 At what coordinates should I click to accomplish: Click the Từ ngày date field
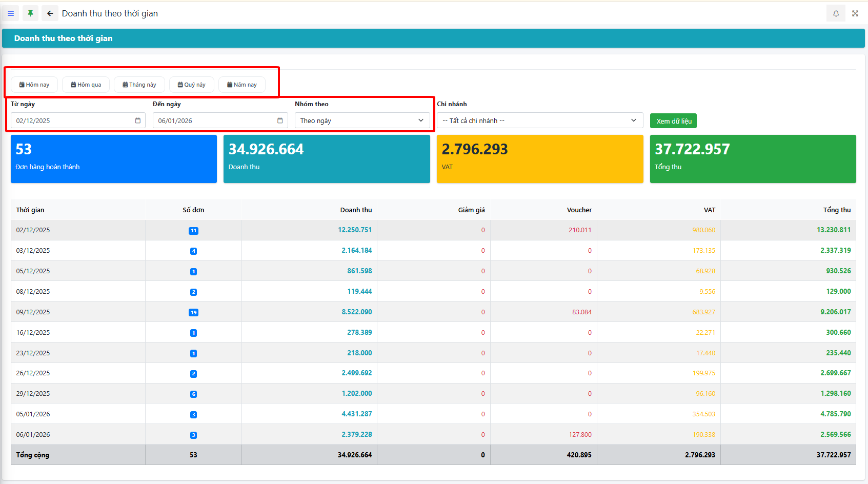pos(72,120)
